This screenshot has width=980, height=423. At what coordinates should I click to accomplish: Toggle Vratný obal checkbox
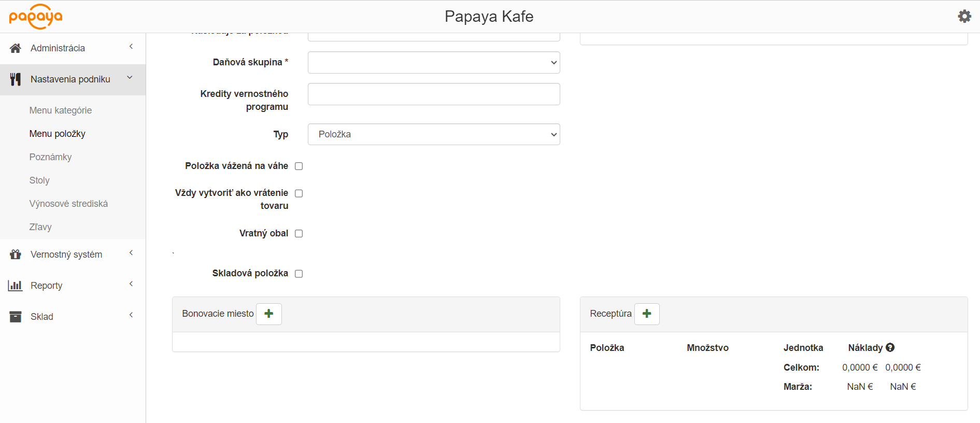coord(299,234)
